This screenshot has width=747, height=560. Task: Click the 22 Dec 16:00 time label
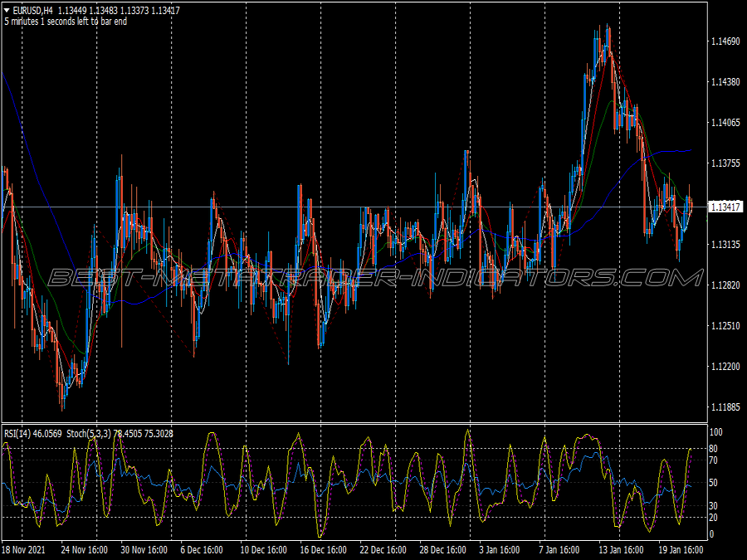tap(383, 549)
